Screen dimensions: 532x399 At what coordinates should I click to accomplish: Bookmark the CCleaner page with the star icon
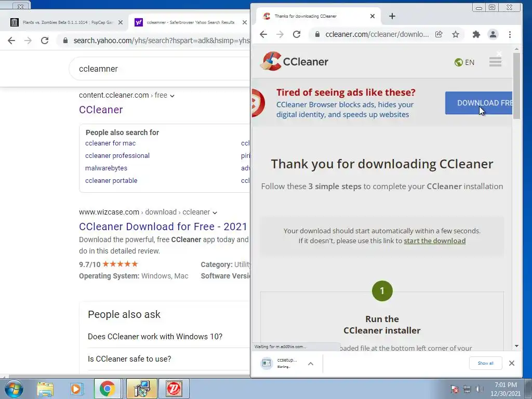(x=455, y=34)
